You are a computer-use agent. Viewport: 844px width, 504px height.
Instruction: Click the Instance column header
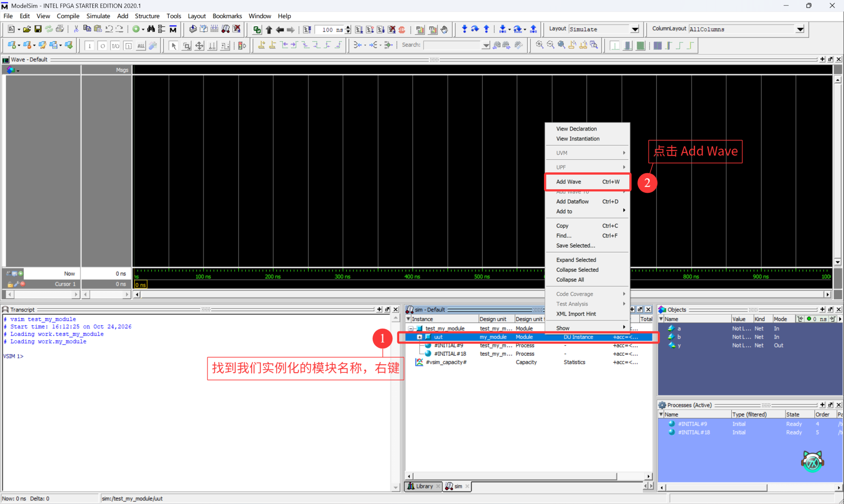click(443, 319)
